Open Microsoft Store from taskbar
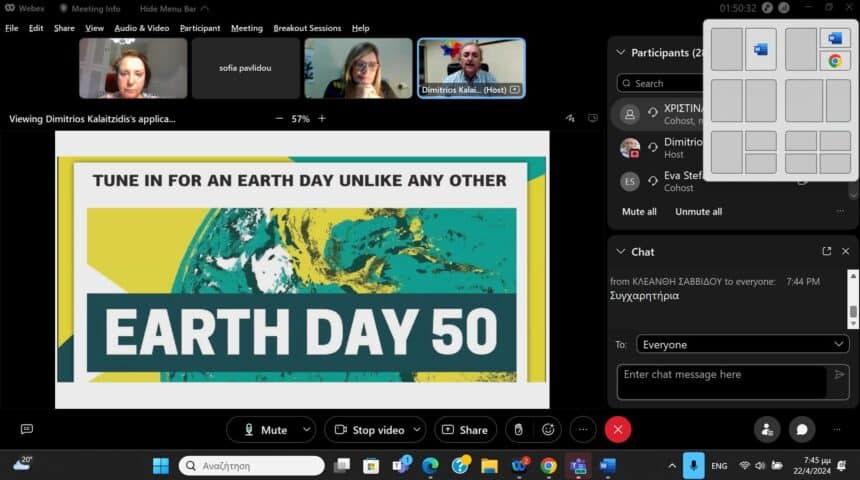The width and height of the screenshot is (860, 480). [371, 466]
